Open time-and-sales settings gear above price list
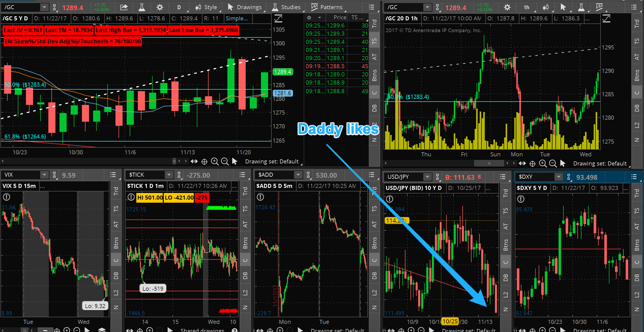644x332 pixels. pos(309,18)
